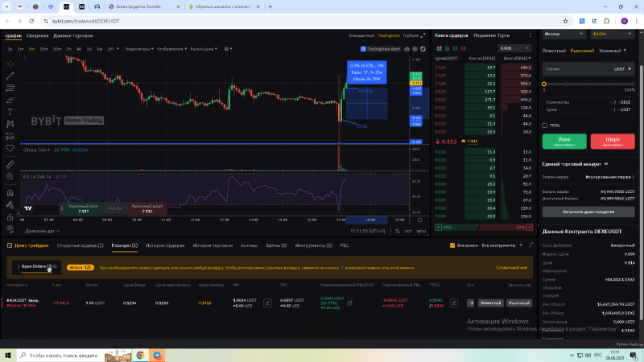Expand the 'Диапазон дат' selector

[42, 231]
